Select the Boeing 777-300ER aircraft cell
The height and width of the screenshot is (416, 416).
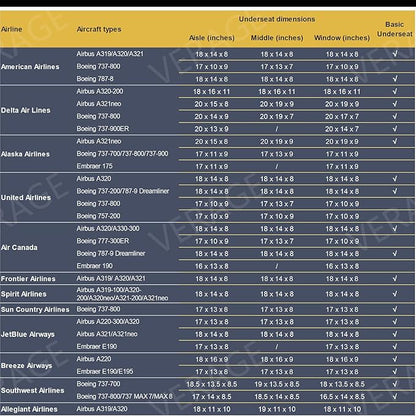point(103,241)
